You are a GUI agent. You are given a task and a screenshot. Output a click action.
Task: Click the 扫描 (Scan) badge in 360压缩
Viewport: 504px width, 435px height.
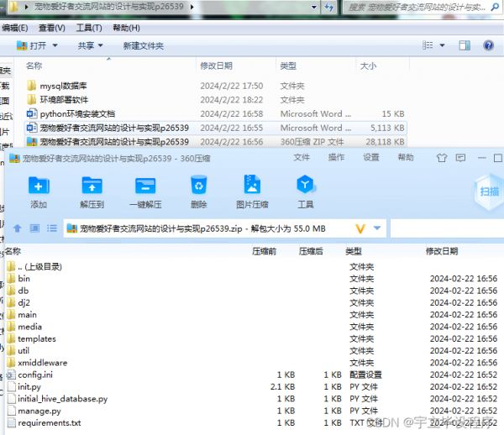pos(489,191)
